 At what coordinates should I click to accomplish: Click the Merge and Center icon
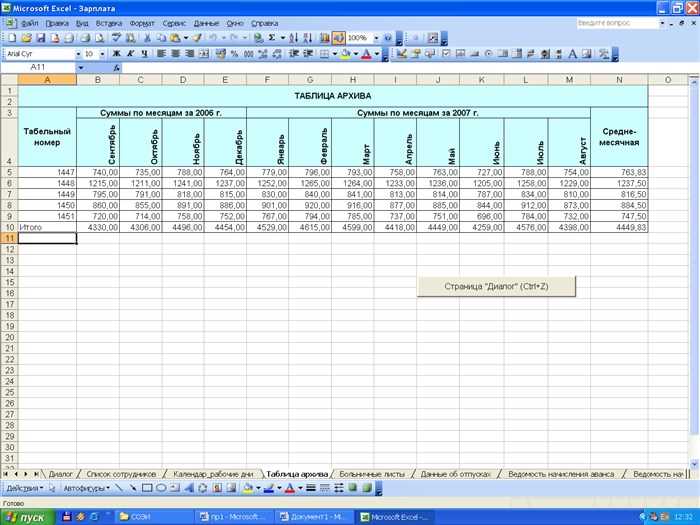click(x=204, y=54)
